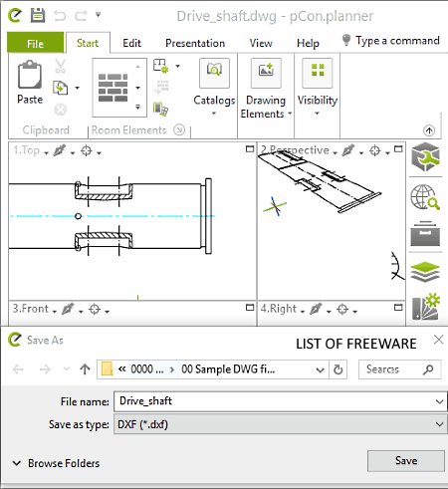Open the material settings sidebar icon
Screen dimensions: 448x489
point(426,307)
